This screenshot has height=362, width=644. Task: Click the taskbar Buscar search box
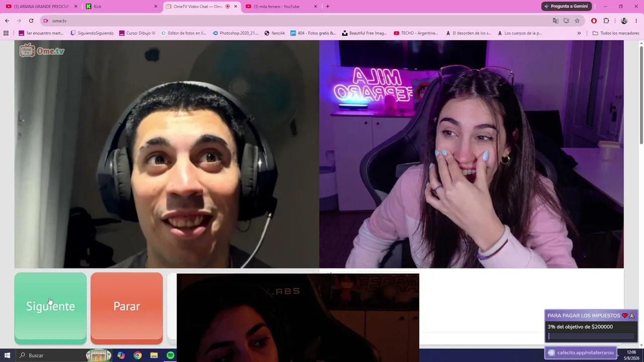point(50,355)
